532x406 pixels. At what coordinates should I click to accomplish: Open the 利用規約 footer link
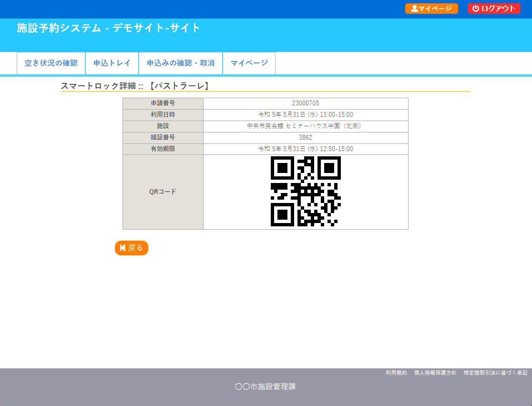click(x=396, y=373)
